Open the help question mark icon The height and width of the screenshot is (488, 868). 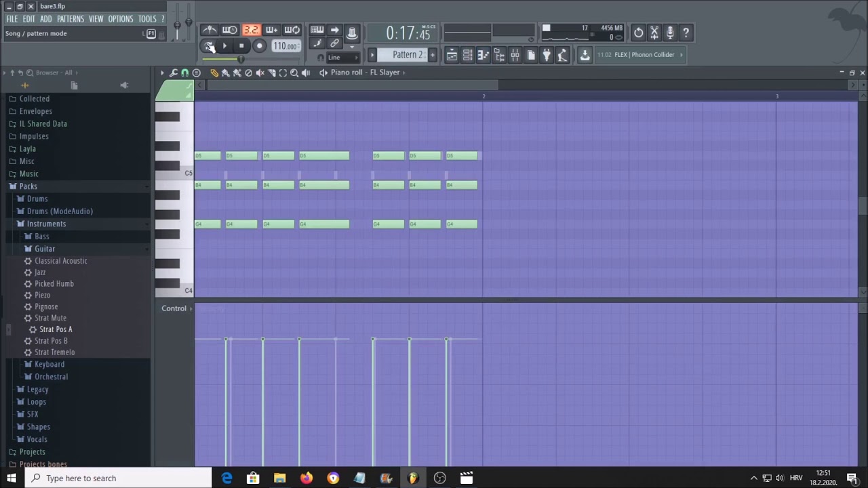click(686, 33)
